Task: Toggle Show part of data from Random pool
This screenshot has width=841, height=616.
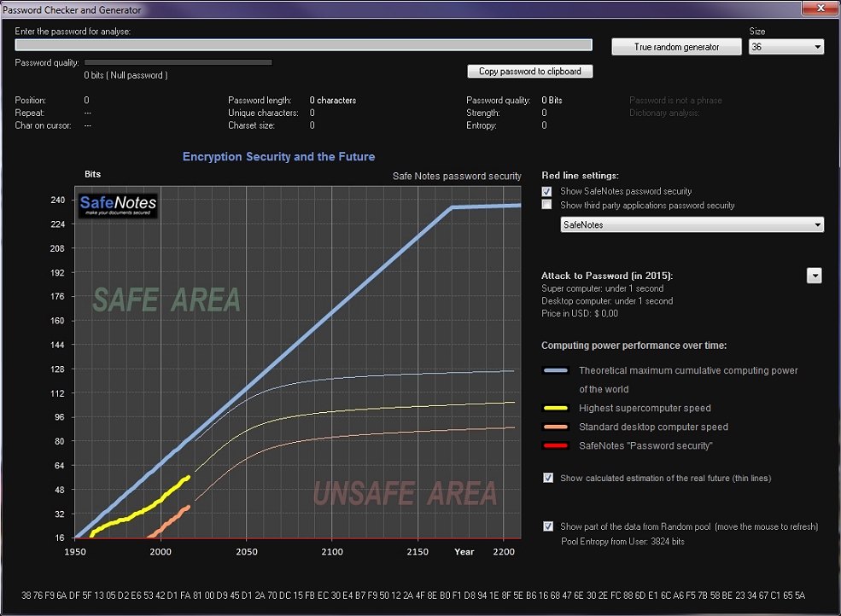Action: [547, 526]
